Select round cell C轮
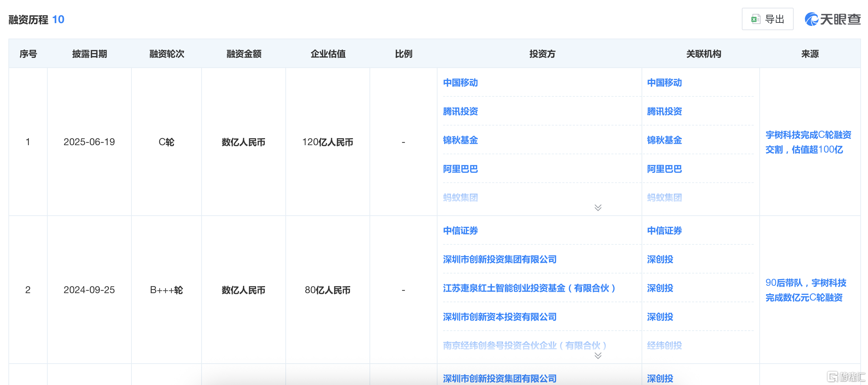 [x=166, y=142]
